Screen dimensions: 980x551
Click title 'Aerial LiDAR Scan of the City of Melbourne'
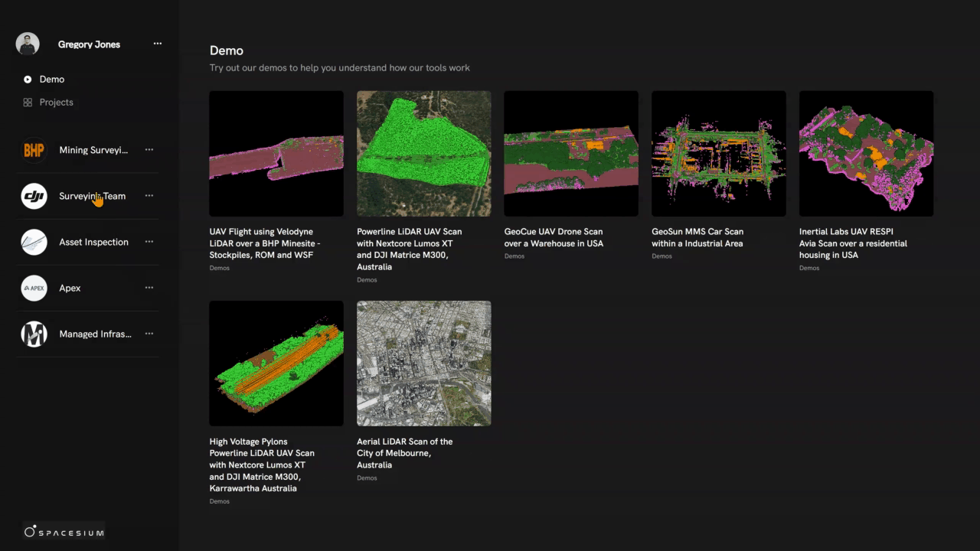(x=404, y=453)
